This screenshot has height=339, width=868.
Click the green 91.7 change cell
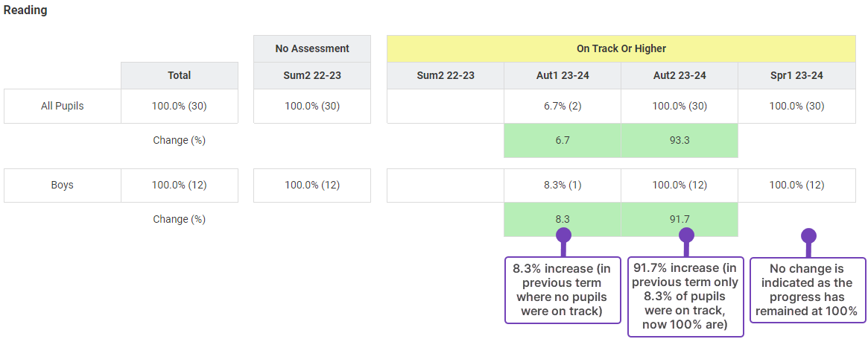tap(679, 220)
